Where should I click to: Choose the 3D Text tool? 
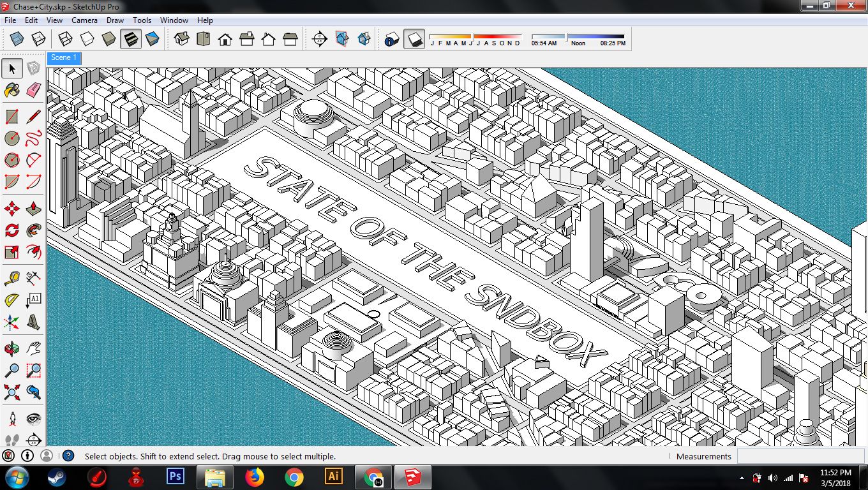[x=33, y=322]
